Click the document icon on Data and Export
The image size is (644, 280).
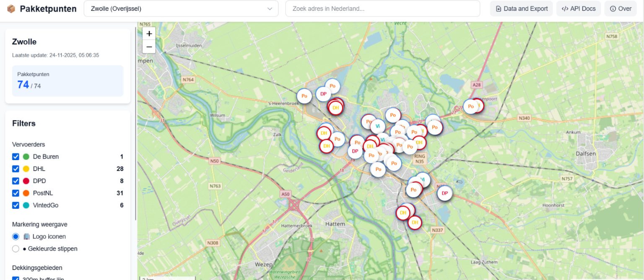[499, 8]
